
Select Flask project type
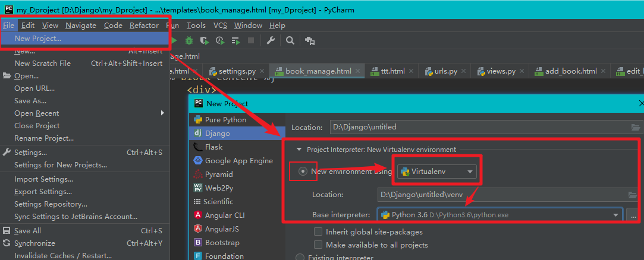click(215, 147)
